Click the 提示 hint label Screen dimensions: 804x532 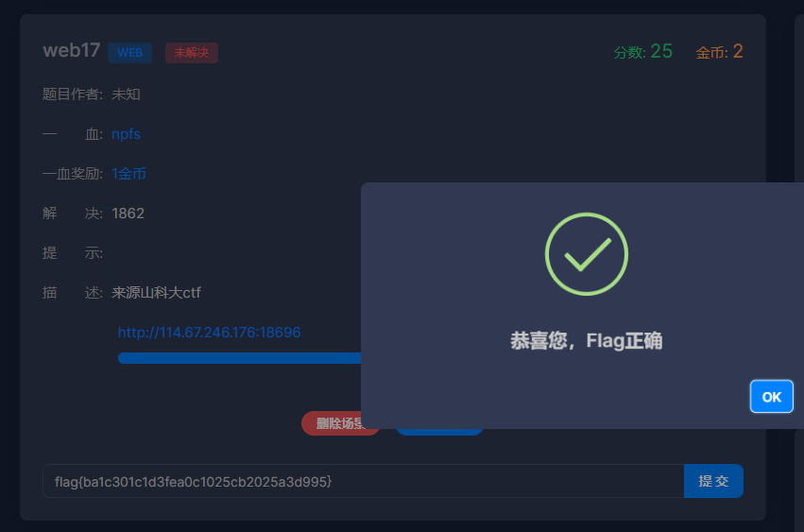(73, 253)
